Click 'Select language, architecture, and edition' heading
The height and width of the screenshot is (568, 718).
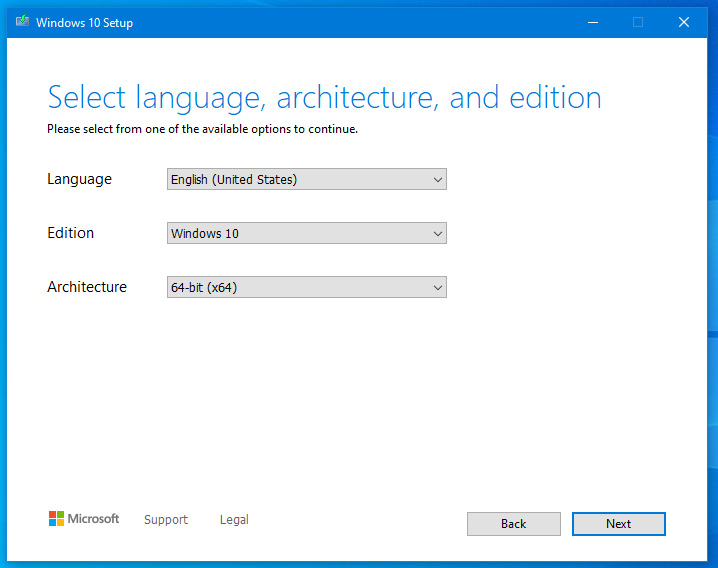click(x=324, y=98)
